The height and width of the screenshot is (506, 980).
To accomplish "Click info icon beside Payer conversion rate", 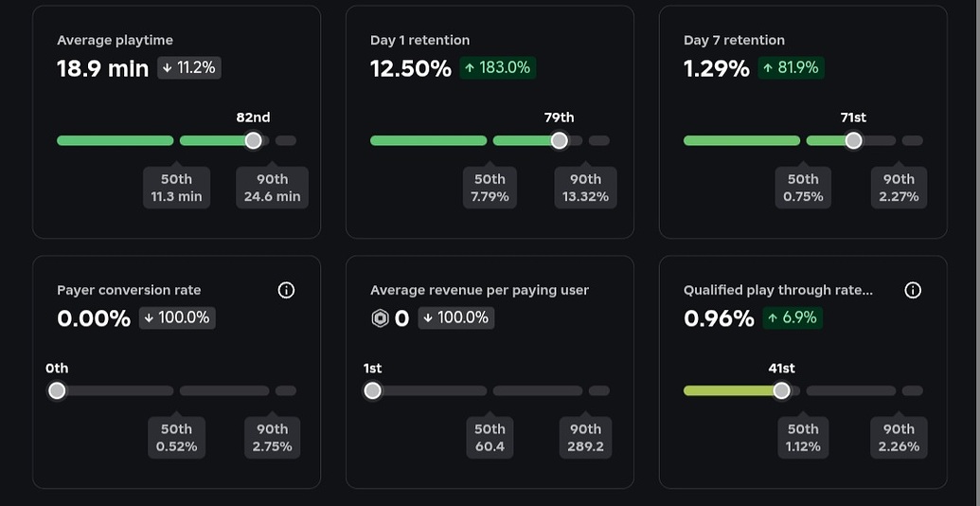I will [286, 290].
